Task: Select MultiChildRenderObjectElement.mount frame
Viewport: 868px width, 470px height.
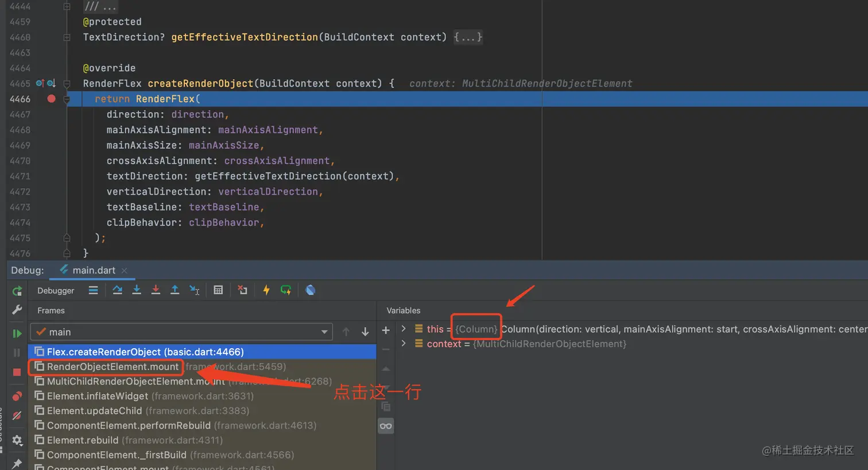Action: coord(202,382)
